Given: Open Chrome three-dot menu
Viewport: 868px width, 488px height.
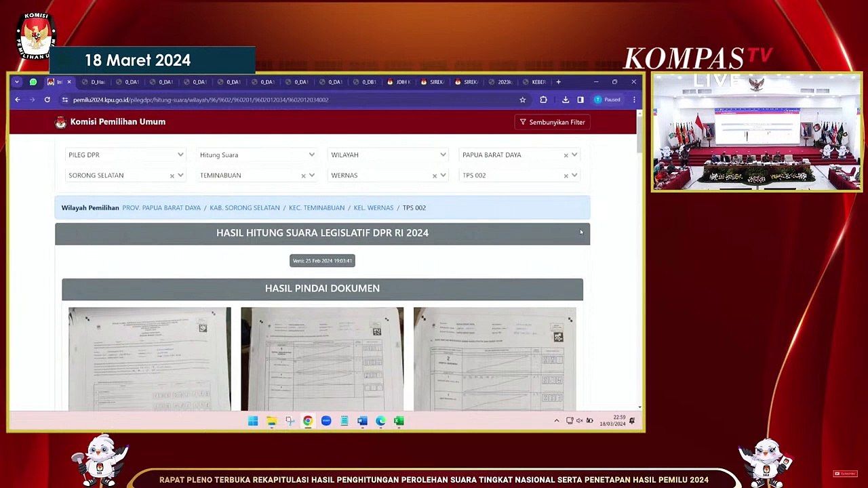Looking at the screenshot, I should coord(634,100).
